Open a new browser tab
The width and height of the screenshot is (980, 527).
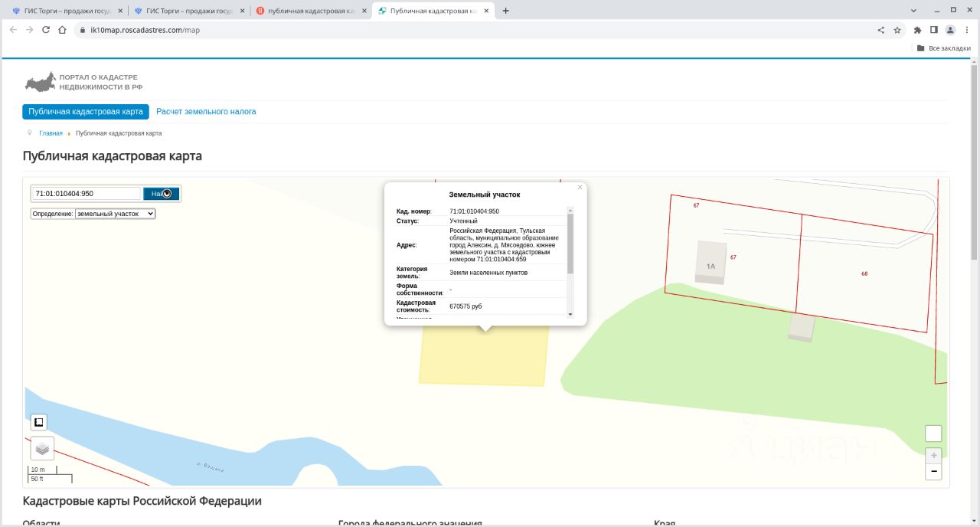(506, 11)
